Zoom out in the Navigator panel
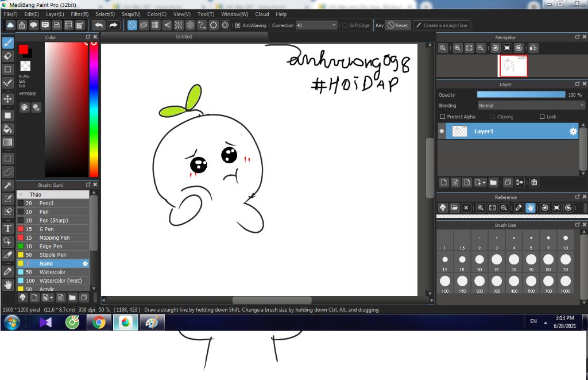Viewport: 588px width, 380px height. tap(481, 48)
